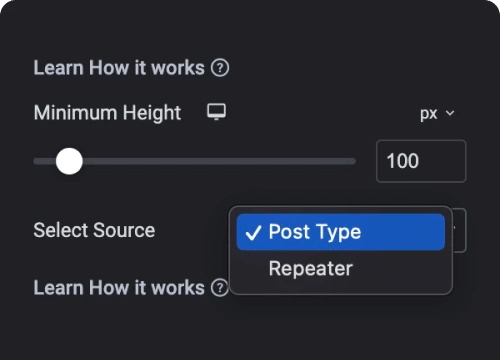
Task: Focus the Minimum Height value field showing 100
Action: (421, 161)
